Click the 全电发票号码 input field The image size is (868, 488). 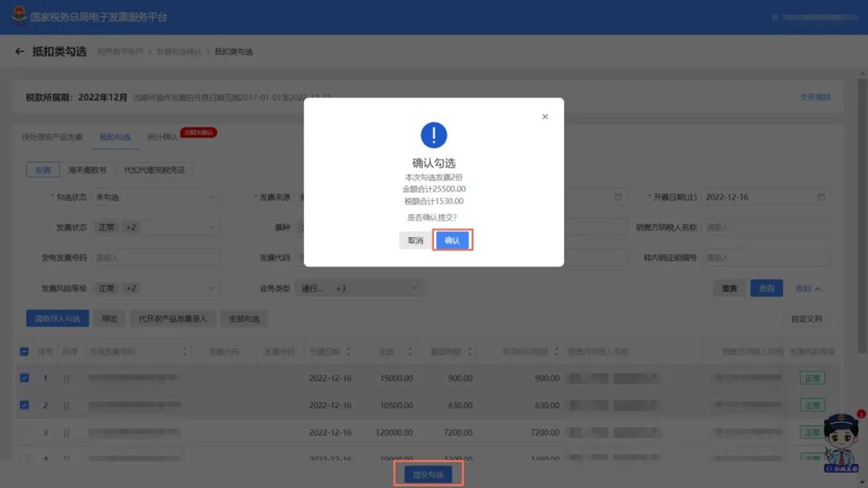click(x=155, y=257)
